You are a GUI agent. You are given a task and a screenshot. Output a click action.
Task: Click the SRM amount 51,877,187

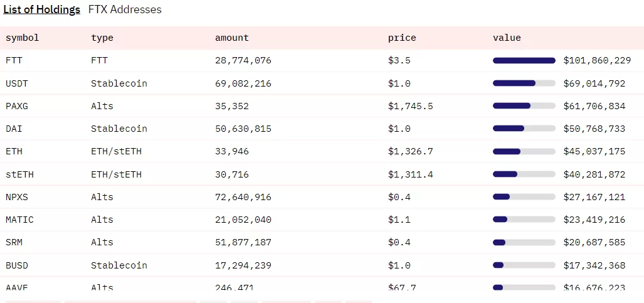point(243,242)
